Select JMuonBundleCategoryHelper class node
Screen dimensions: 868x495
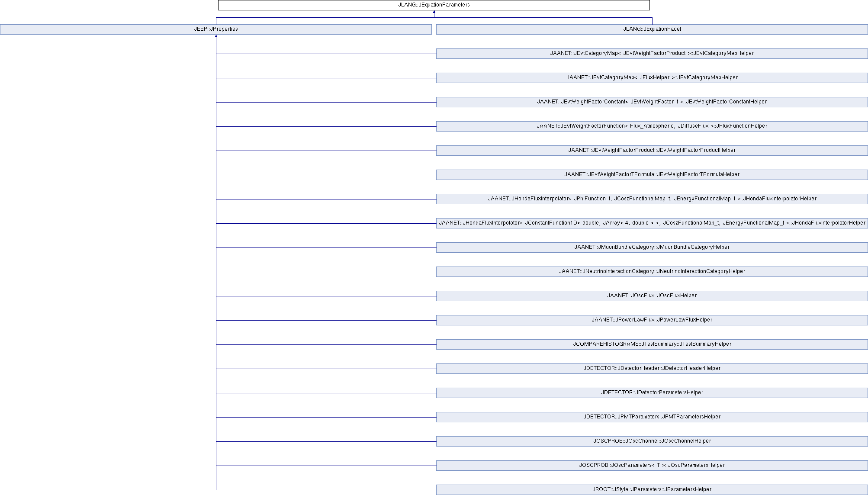[652, 247]
